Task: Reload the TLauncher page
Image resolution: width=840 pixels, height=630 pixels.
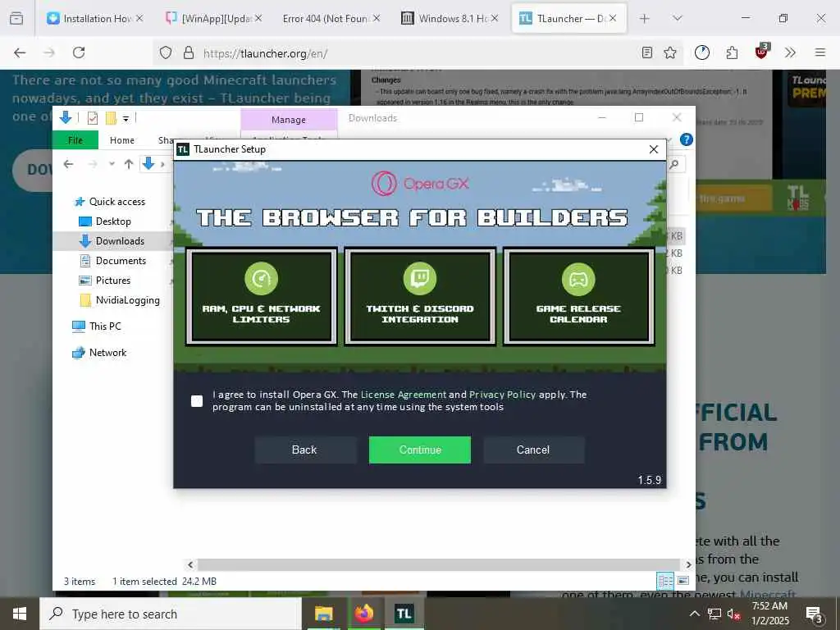Action: coord(79,52)
